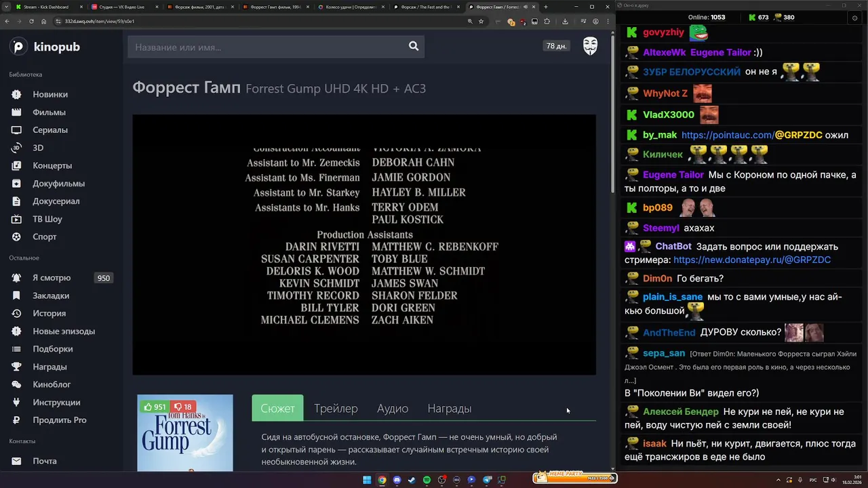868x488 pixels.
Task: Open Закладки bookmarks
Action: point(51,296)
